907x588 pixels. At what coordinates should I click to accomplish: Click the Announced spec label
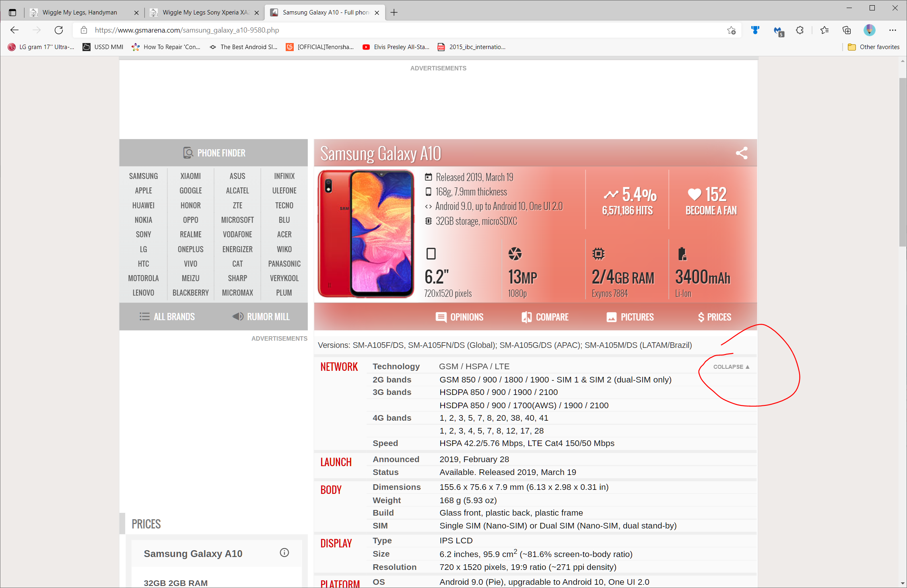(x=396, y=459)
